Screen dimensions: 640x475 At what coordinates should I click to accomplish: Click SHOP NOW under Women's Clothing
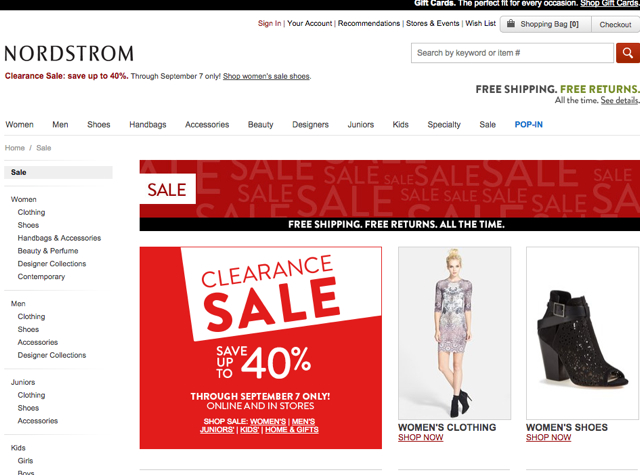[420, 437]
